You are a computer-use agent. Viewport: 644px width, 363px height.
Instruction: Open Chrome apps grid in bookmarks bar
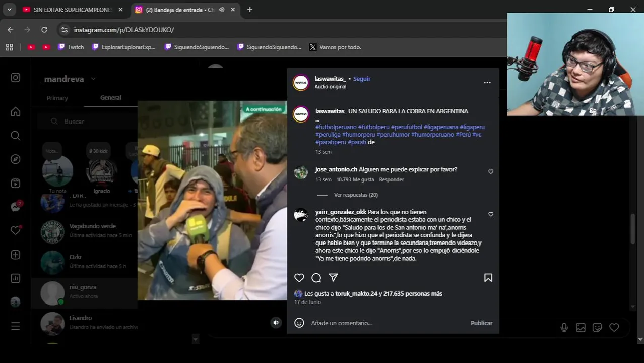tap(9, 47)
